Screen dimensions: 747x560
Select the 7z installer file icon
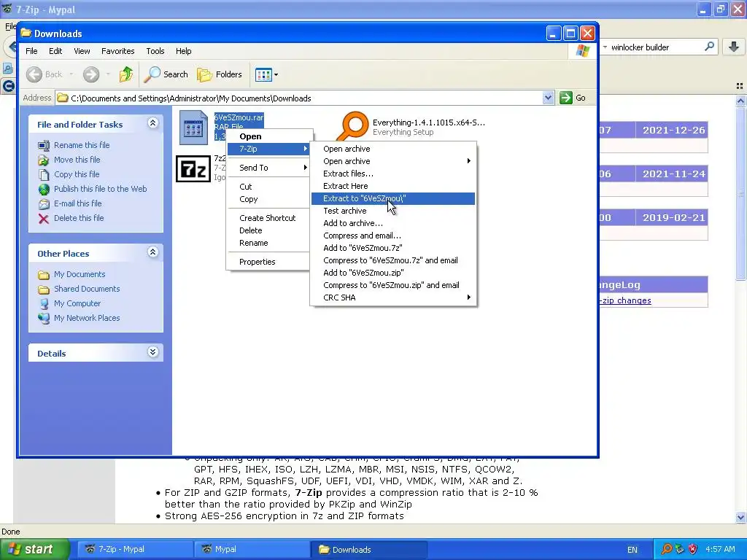pyautogui.click(x=193, y=168)
